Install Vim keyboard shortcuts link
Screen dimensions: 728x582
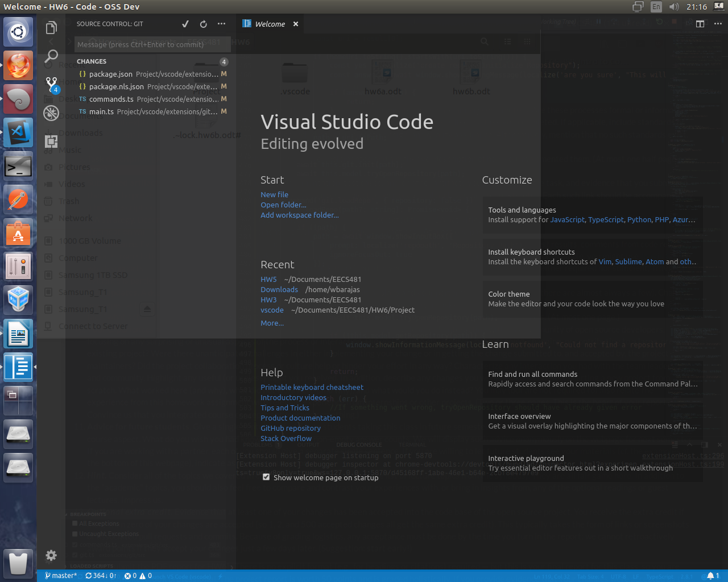[605, 261]
